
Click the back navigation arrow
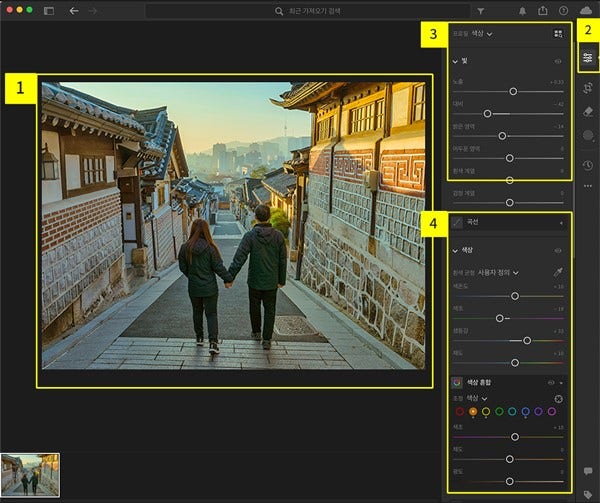[x=74, y=10]
